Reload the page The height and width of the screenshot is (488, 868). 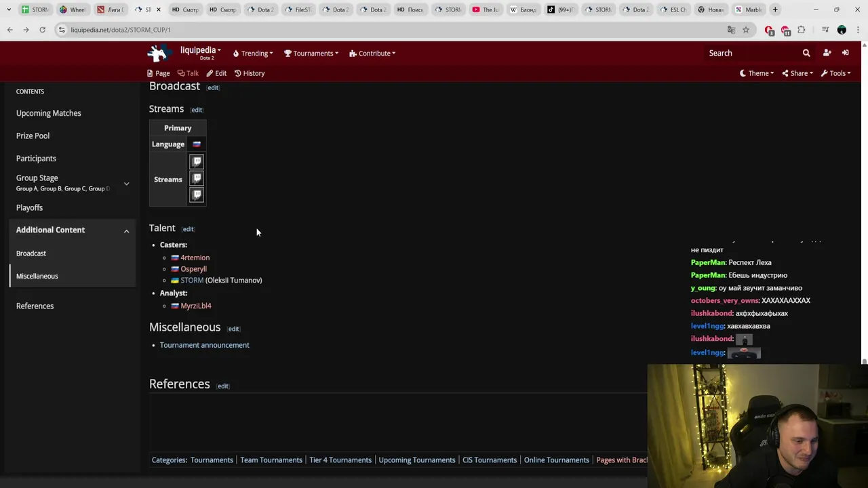(42, 30)
